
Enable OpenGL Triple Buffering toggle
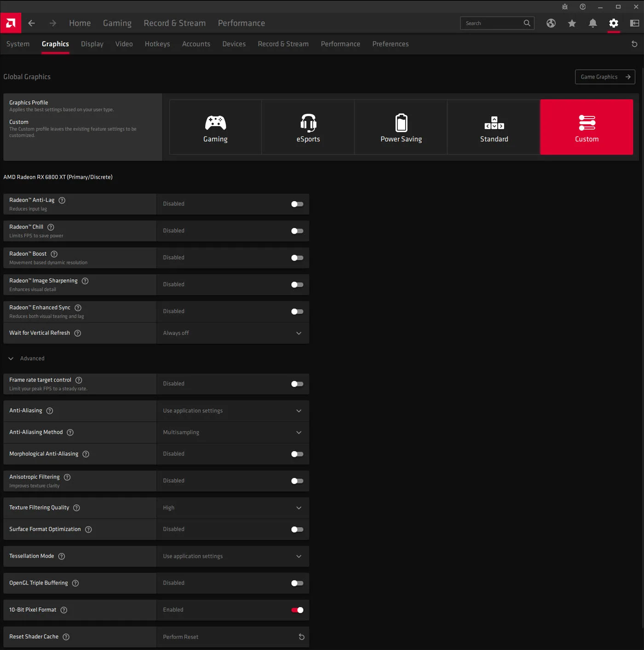(297, 583)
